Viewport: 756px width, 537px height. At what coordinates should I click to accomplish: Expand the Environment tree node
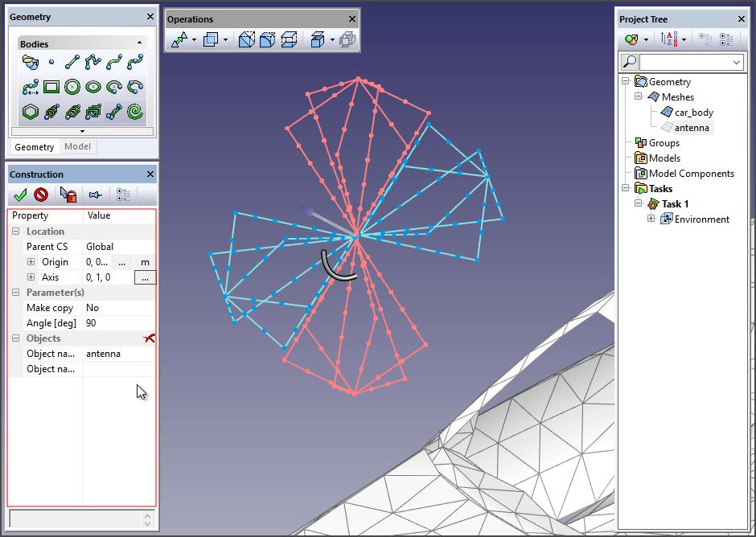point(651,219)
